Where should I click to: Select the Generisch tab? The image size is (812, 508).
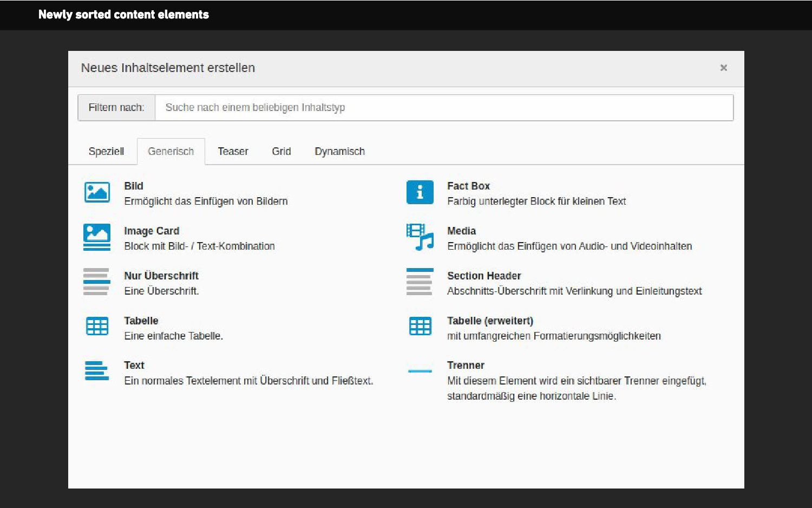tap(171, 152)
